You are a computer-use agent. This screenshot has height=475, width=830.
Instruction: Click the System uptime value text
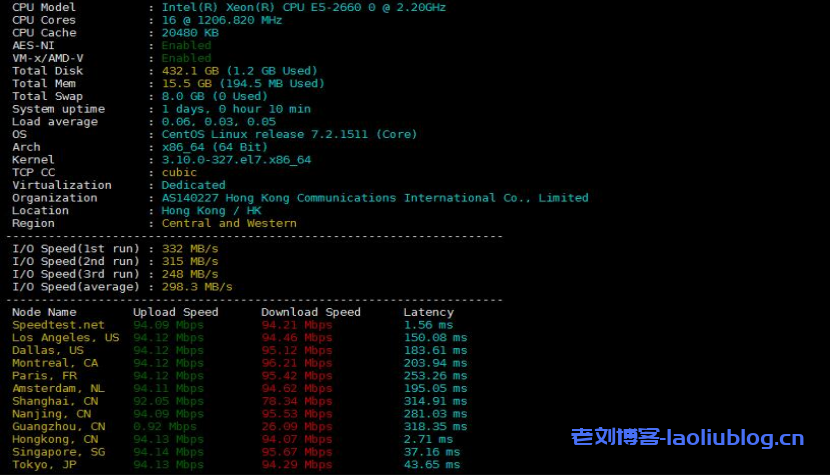point(236,109)
